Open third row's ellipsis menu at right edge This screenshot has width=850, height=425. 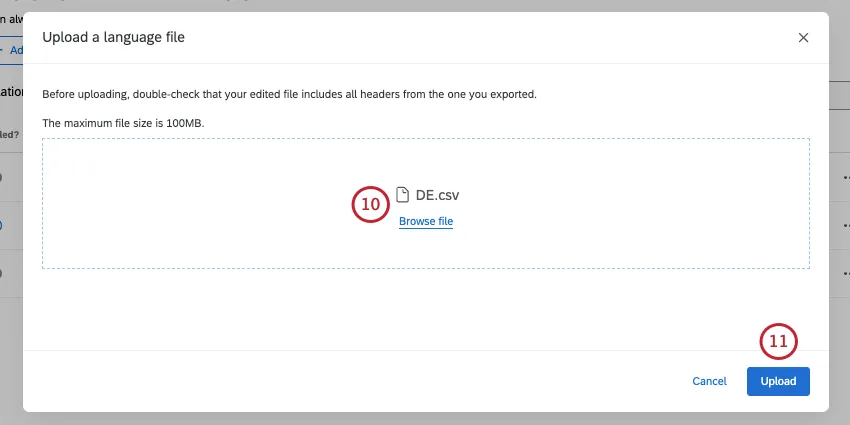[x=844, y=272]
